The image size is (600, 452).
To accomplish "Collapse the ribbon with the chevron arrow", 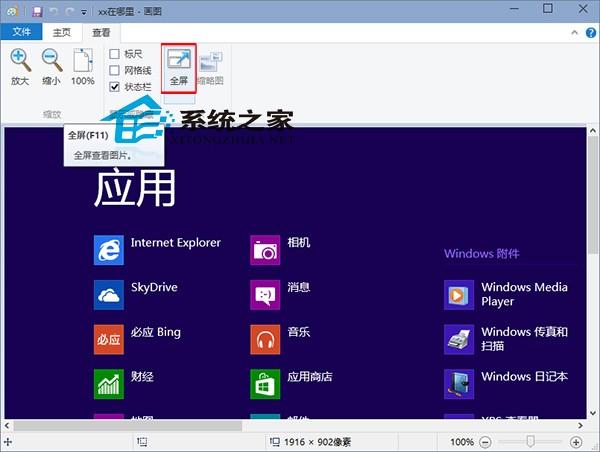I will (573, 31).
